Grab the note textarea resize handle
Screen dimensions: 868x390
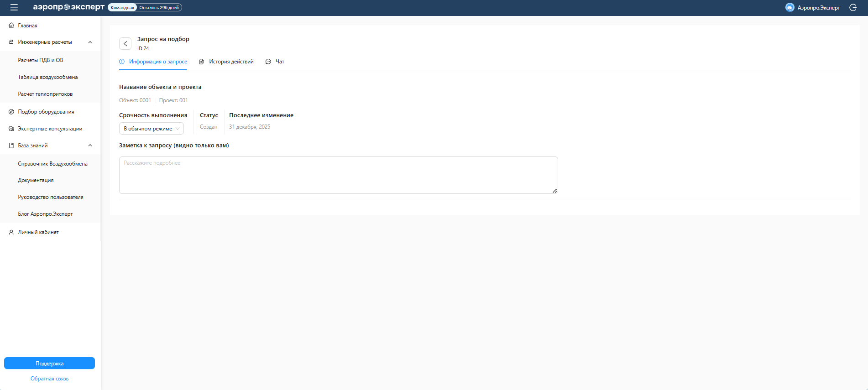554,191
